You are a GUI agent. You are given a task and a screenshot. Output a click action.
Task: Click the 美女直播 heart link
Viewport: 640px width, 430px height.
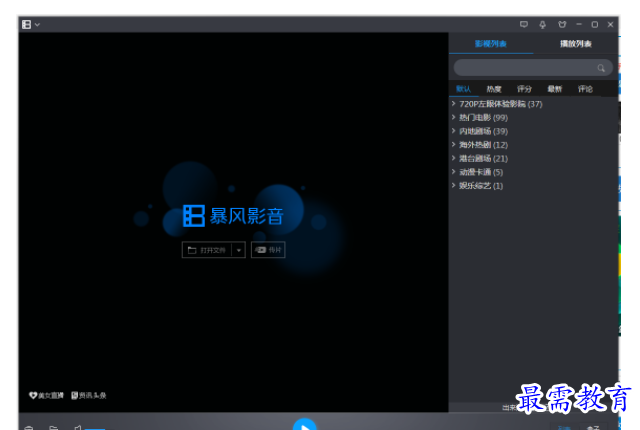pyautogui.click(x=47, y=395)
